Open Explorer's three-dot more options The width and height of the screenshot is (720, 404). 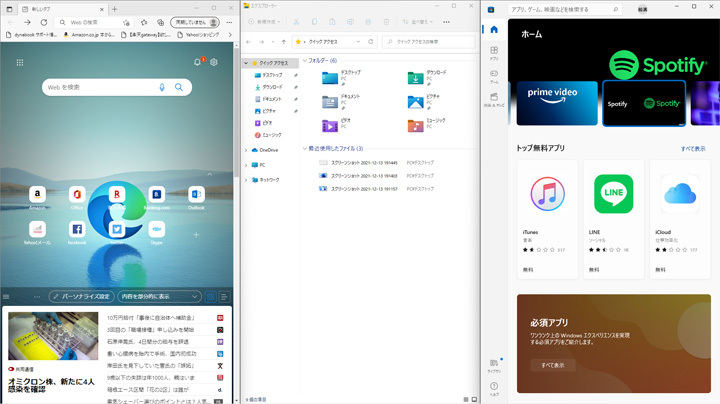pyautogui.click(x=446, y=22)
